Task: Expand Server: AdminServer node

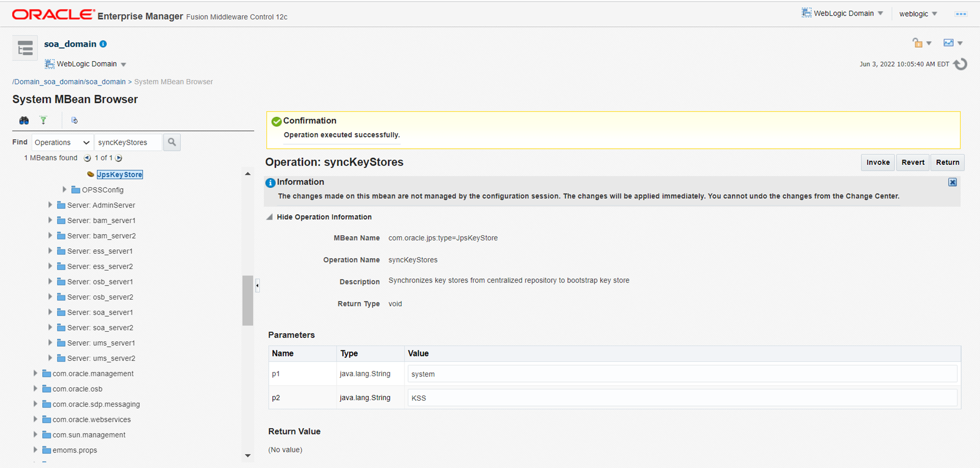Action: (50, 205)
